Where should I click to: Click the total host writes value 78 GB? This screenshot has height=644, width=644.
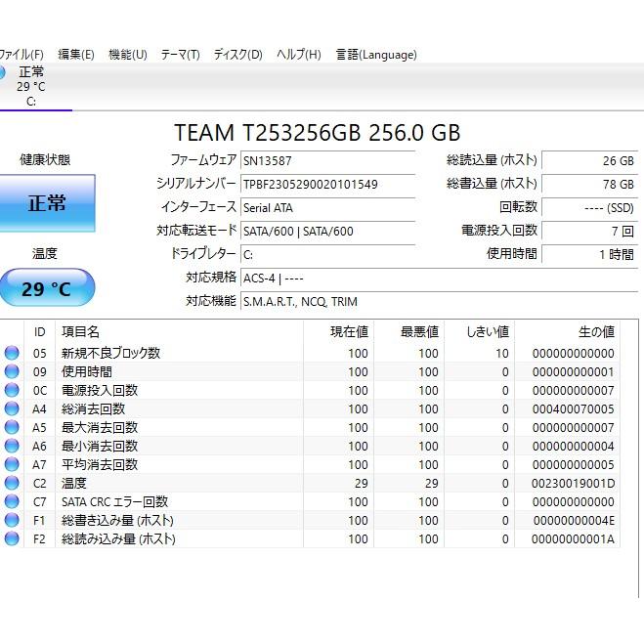click(590, 184)
